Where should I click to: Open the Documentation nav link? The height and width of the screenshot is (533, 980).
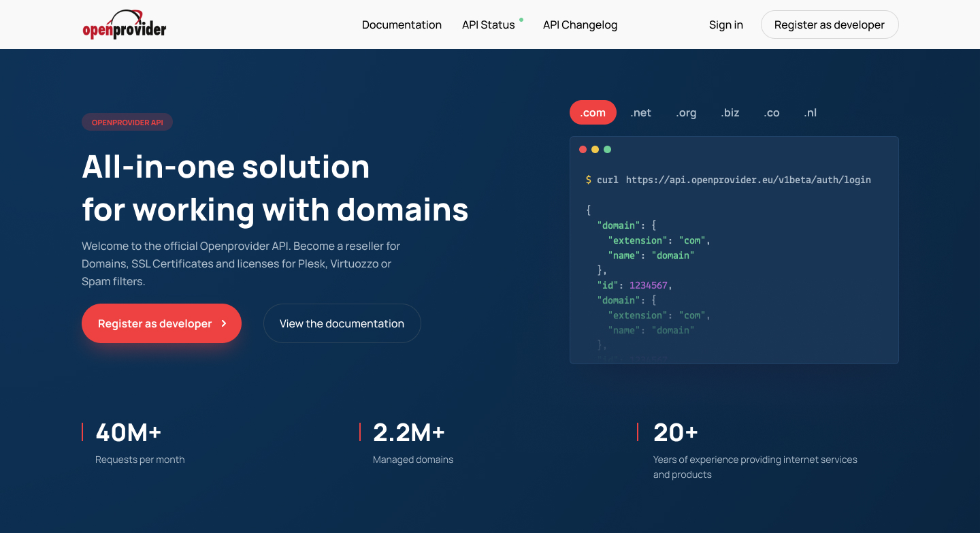[402, 25]
